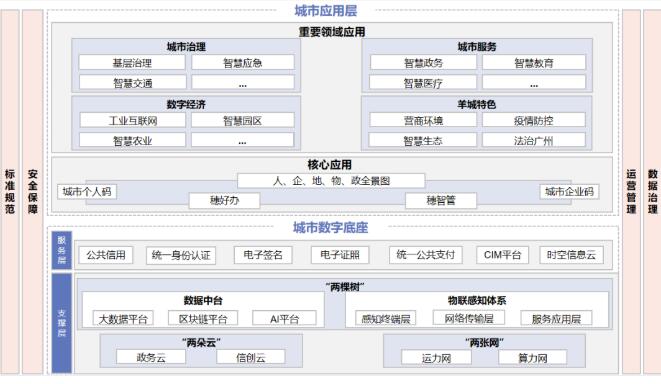
Task: Click the 法治广州 box
Action: (534, 140)
